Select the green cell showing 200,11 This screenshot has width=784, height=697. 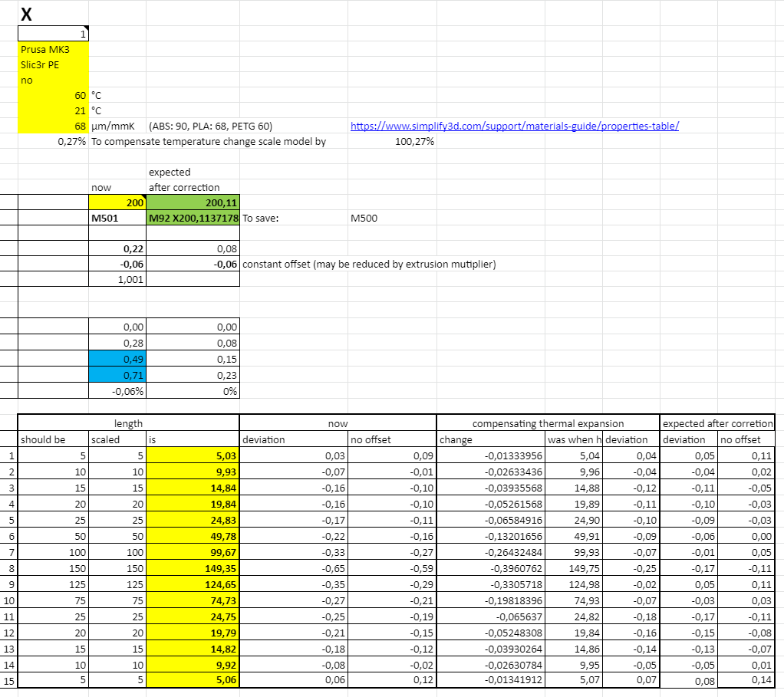pyautogui.click(x=193, y=202)
